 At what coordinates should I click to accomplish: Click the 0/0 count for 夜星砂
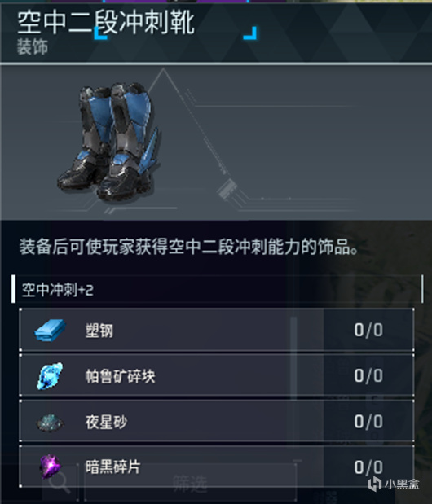(368, 422)
